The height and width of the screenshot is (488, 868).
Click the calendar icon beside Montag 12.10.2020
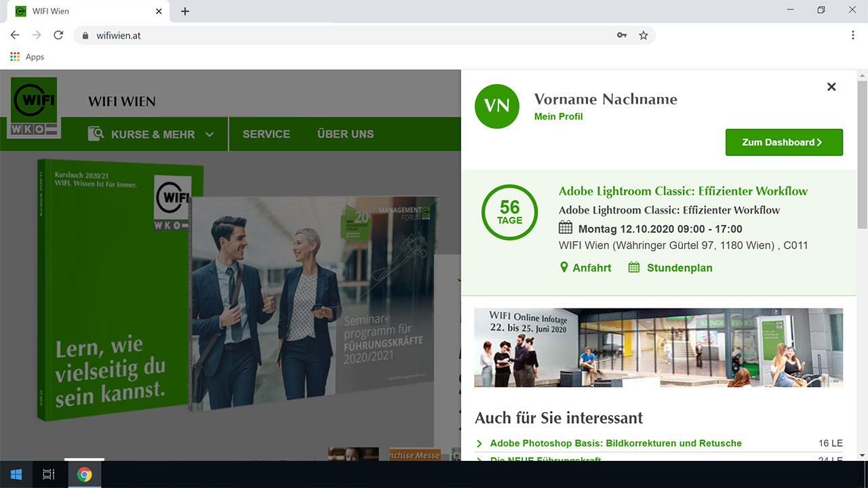pyautogui.click(x=566, y=228)
